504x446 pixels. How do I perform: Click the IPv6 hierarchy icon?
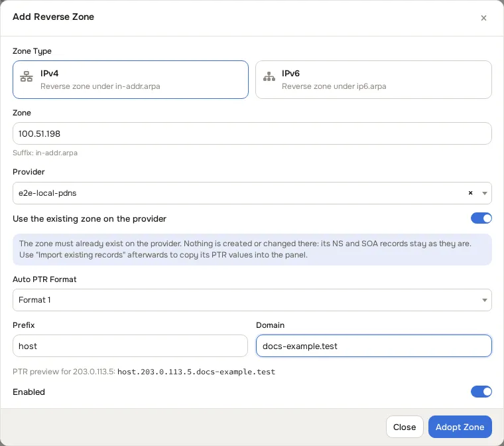point(269,76)
